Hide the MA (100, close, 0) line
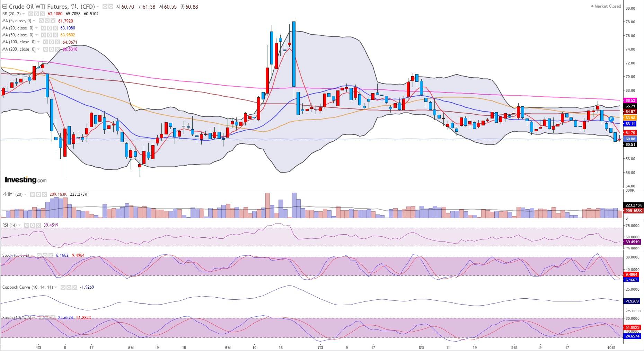The height and width of the screenshot is (351, 644). 46,42
